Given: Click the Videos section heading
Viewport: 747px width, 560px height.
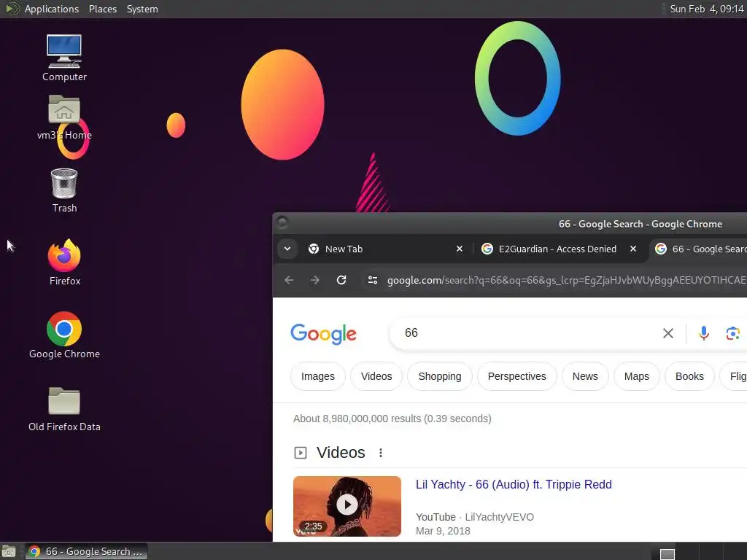Looking at the screenshot, I should coord(341,452).
